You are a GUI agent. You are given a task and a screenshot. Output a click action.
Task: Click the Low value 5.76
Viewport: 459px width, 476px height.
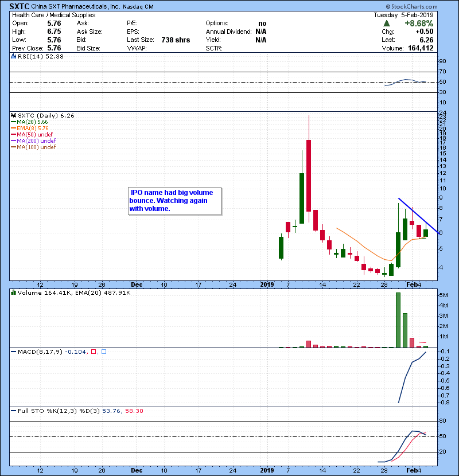[x=54, y=40]
